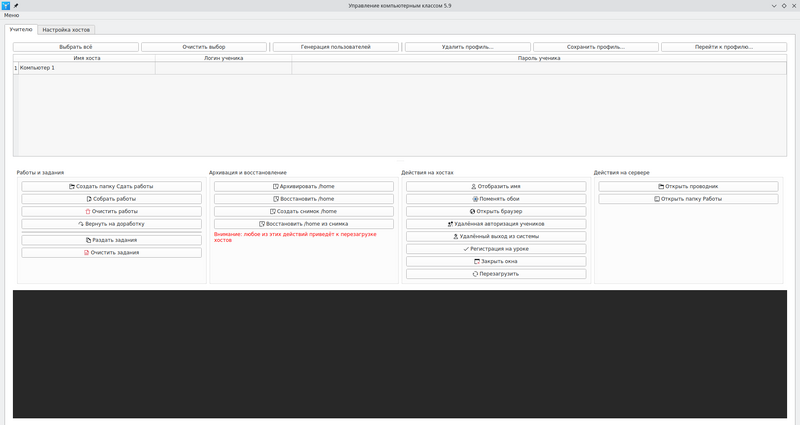
Task: Select the 'Компьютер 1' host row
Action: point(85,68)
